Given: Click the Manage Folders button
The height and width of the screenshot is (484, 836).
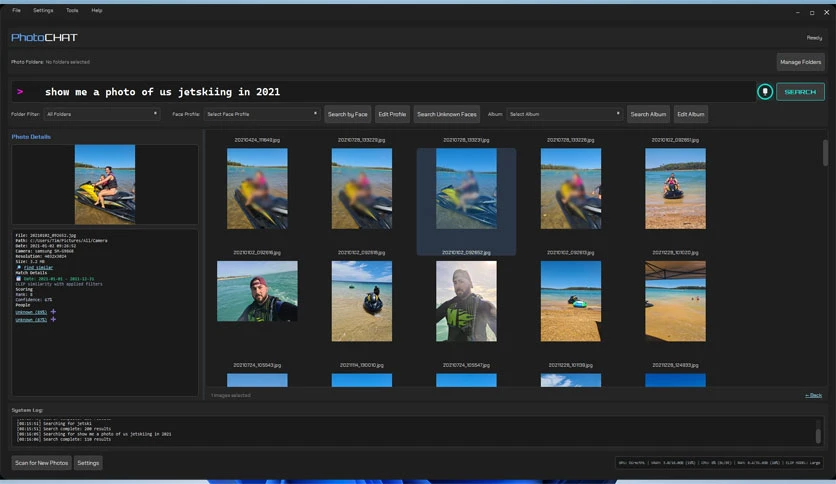Looking at the screenshot, I should coord(800,62).
